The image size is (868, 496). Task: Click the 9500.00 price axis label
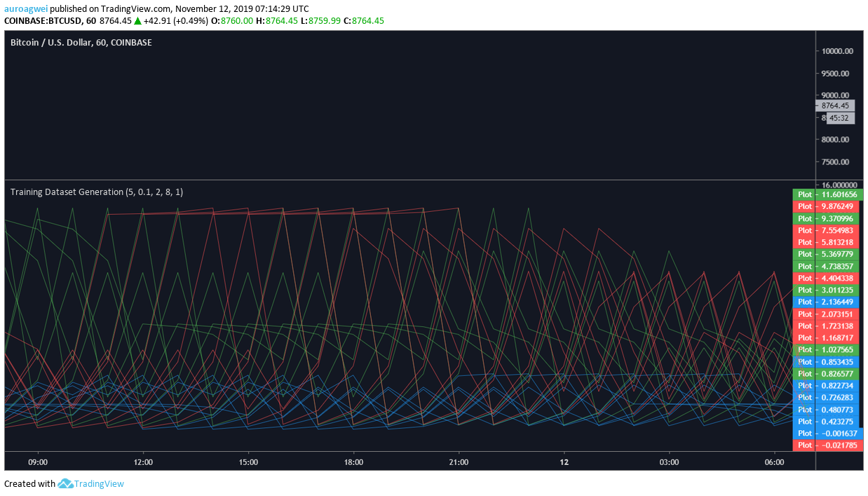(x=836, y=73)
